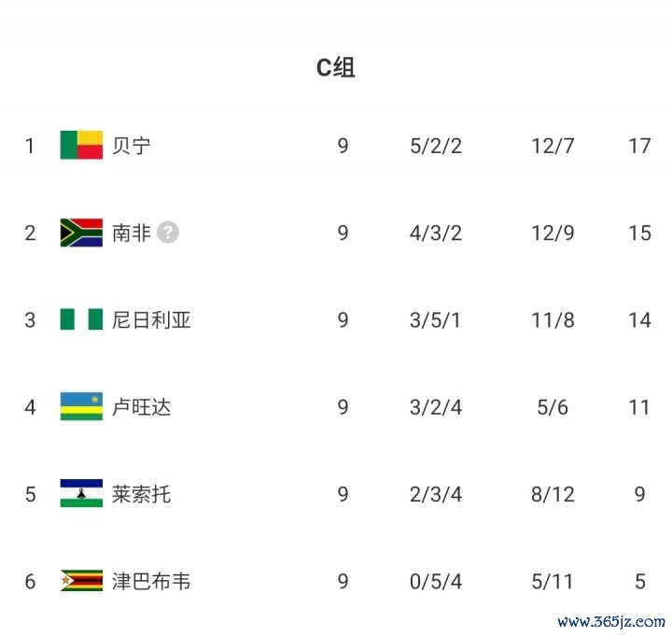Click Lesotho's 8/12 goals figure
The height and width of the screenshot is (636, 672).
point(553,494)
